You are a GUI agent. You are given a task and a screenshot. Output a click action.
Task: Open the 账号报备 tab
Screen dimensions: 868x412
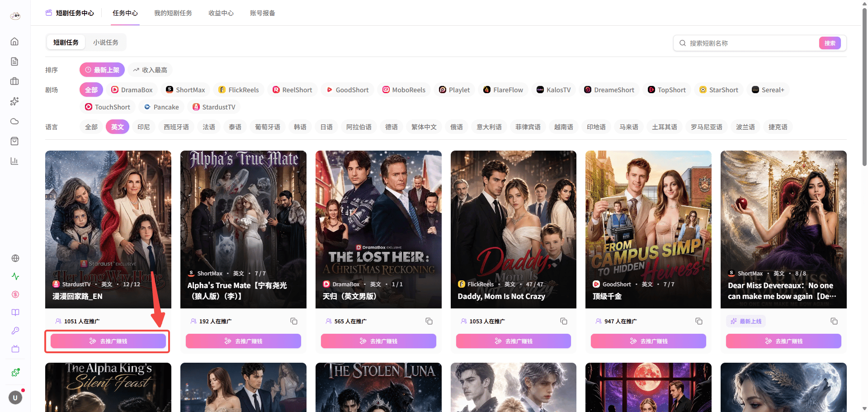263,13
